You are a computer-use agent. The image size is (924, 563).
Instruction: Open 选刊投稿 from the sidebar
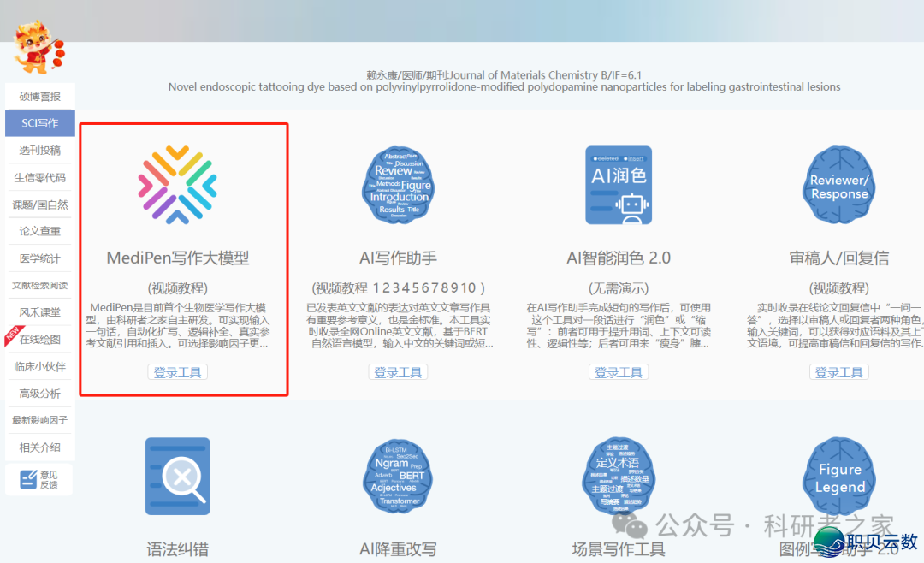tap(40, 151)
